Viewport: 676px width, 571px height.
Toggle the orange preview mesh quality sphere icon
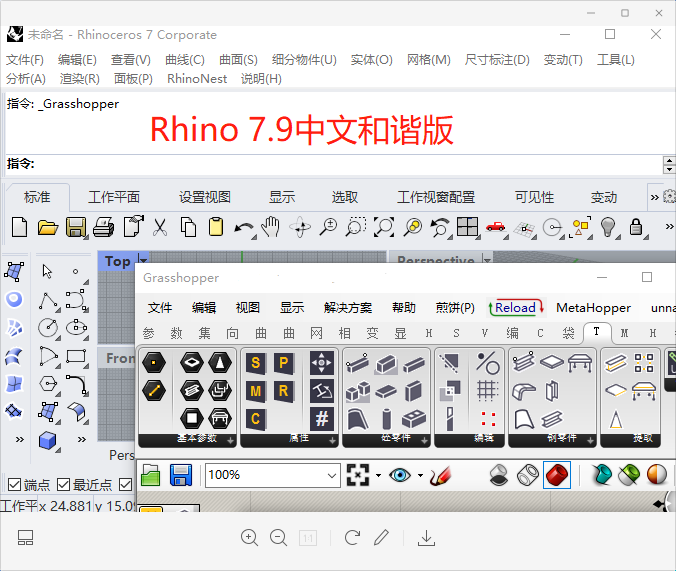(657, 474)
